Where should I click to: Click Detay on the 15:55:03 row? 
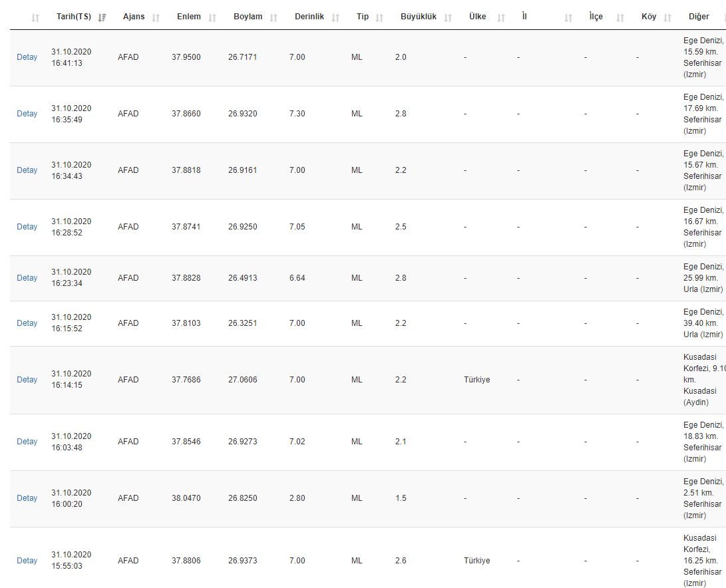27,561
